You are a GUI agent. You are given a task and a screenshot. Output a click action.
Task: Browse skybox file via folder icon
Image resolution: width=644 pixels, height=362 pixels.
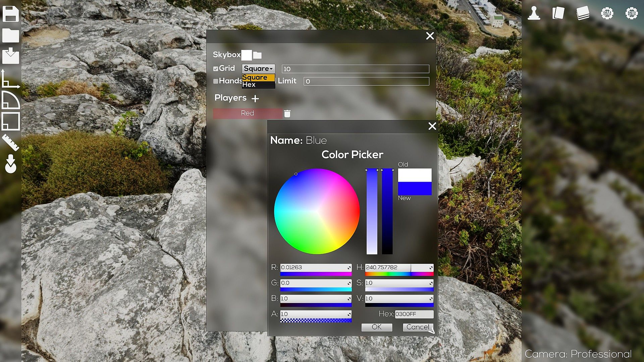[x=257, y=55]
